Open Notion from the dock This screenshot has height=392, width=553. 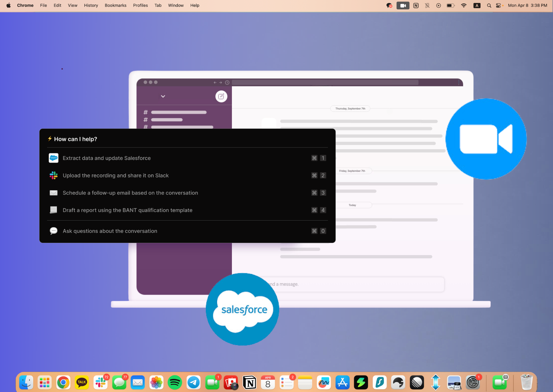click(x=249, y=383)
